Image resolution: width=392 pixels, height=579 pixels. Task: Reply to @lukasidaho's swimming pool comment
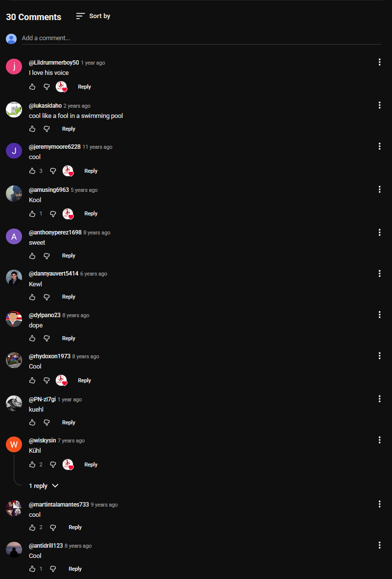(69, 129)
